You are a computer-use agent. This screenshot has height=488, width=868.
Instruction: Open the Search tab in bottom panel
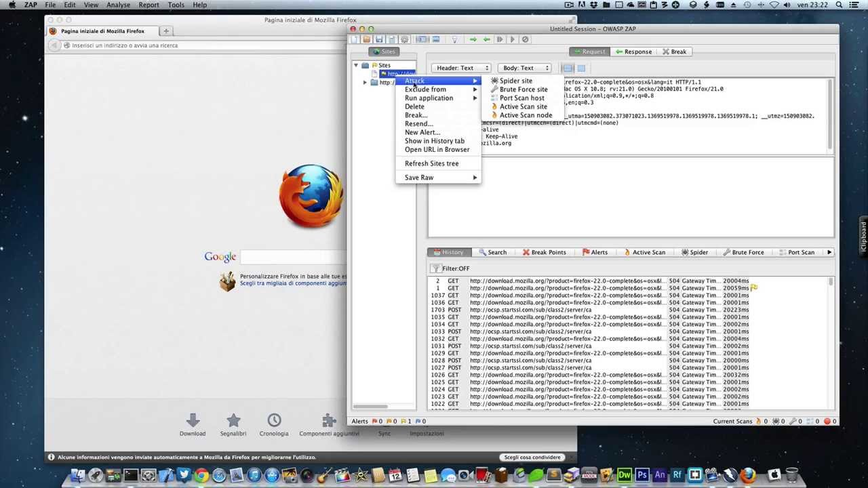point(492,252)
